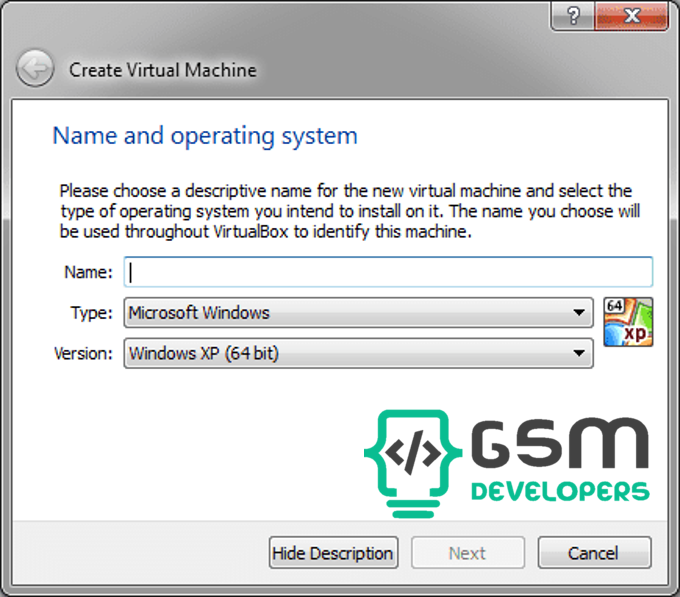Click the 'Version:' label
Screen dimensions: 680x597
coord(83,353)
